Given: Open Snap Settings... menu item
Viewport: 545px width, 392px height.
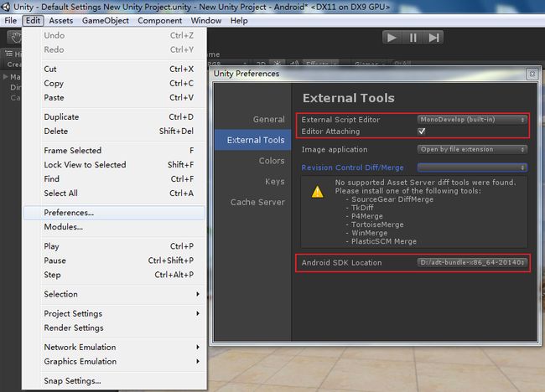Looking at the screenshot, I should coord(114,381).
